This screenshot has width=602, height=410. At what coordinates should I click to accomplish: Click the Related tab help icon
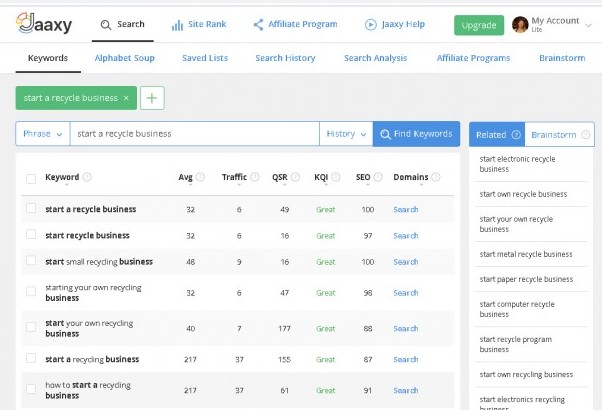coord(516,135)
